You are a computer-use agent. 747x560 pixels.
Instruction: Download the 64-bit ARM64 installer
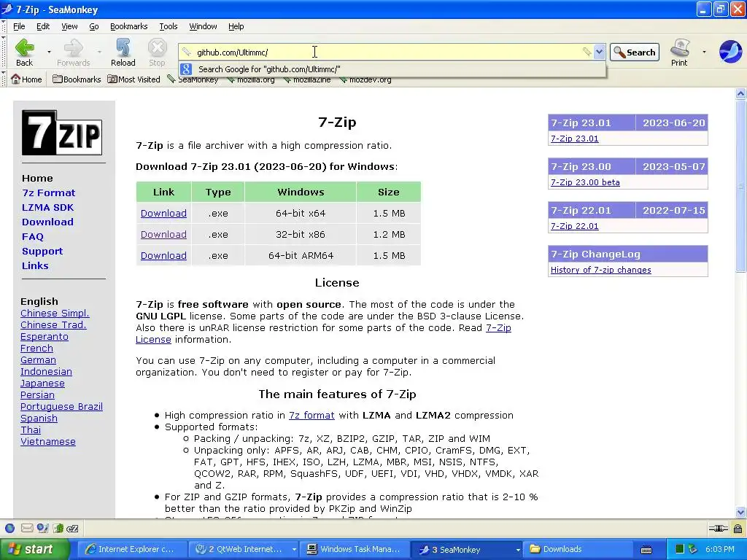point(163,256)
